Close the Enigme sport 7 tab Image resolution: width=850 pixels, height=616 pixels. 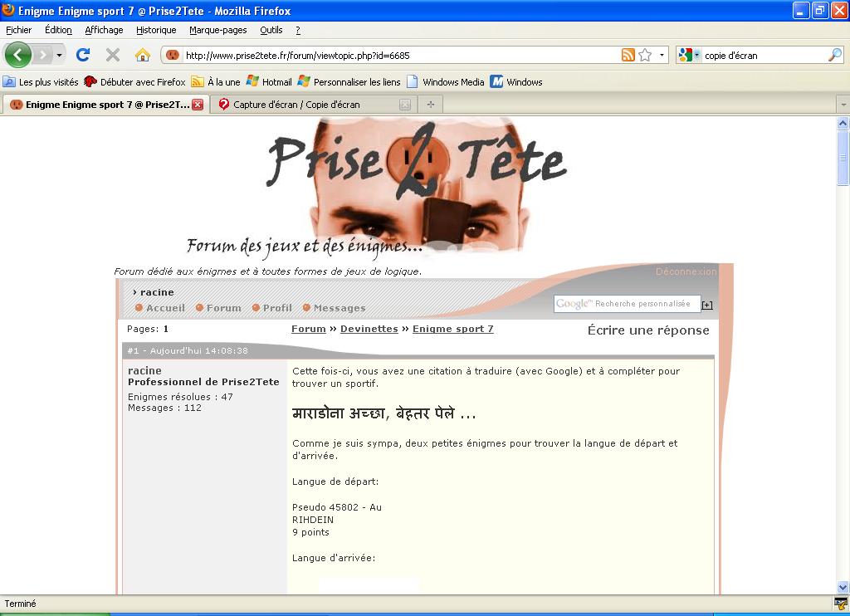[x=198, y=105]
